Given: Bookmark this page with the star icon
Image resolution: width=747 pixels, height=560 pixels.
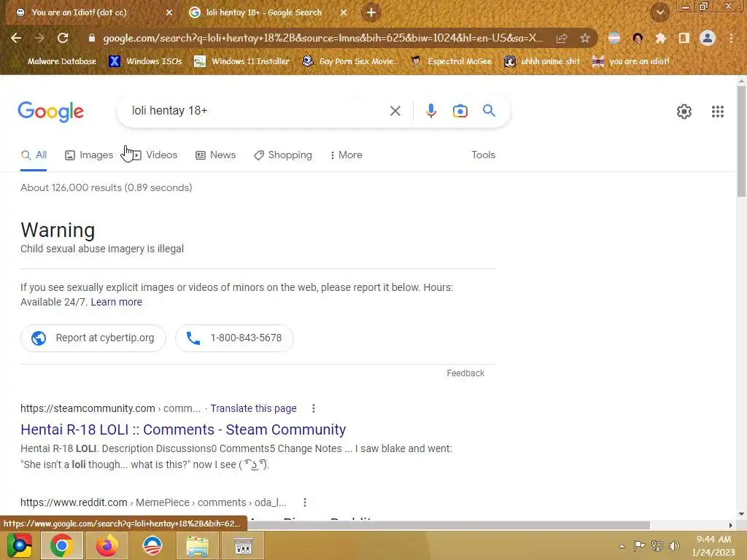Looking at the screenshot, I should 585,38.
